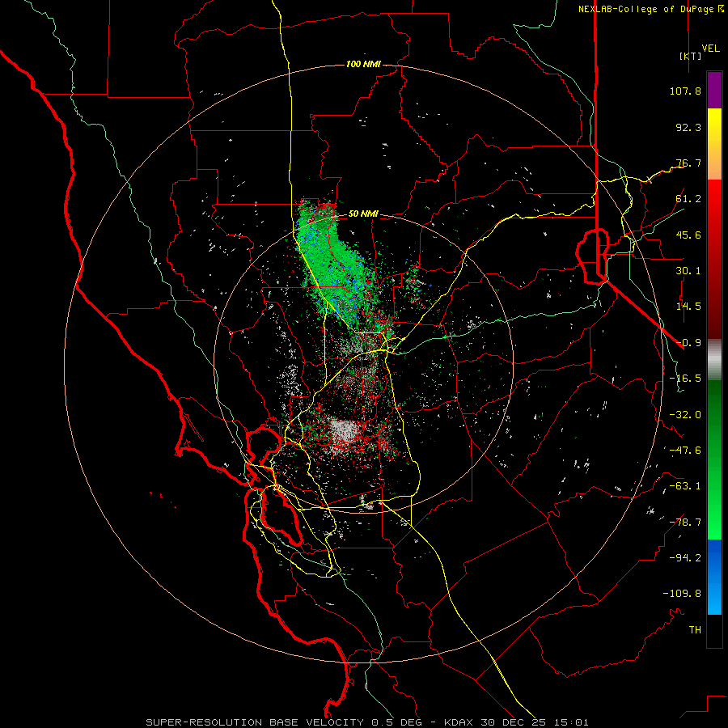Select the -0.9 scale label

click(x=688, y=343)
